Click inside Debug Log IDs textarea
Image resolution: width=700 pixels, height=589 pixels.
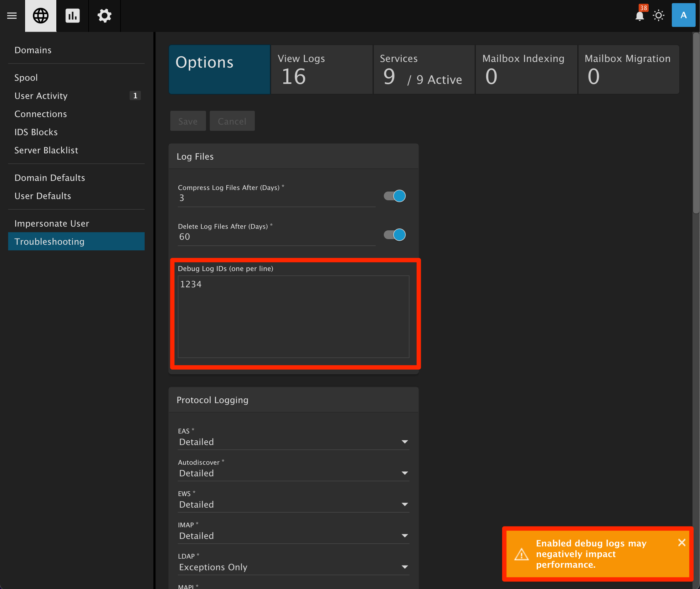click(x=293, y=316)
